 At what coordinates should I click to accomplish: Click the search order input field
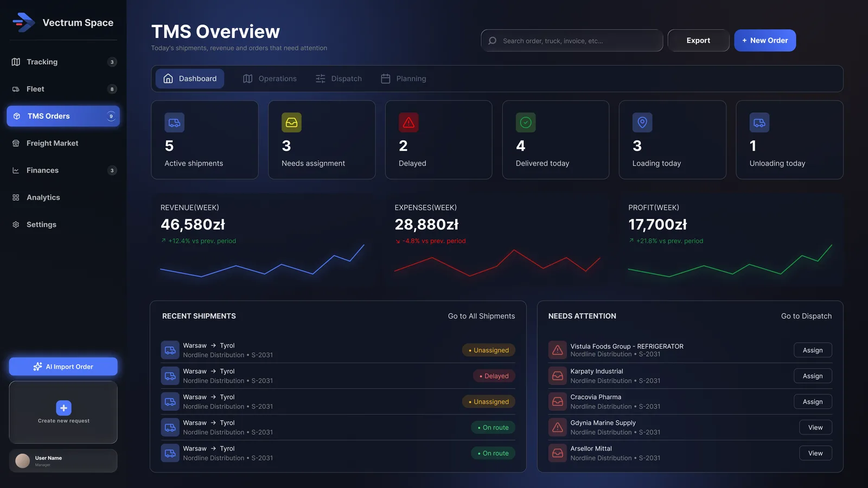pos(572,41)
